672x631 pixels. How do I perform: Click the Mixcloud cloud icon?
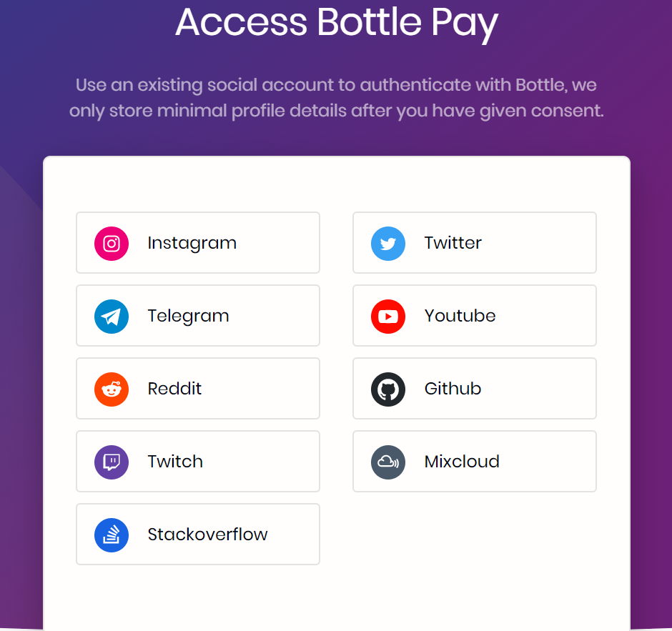pyautogui.click(x=388, y=462)
